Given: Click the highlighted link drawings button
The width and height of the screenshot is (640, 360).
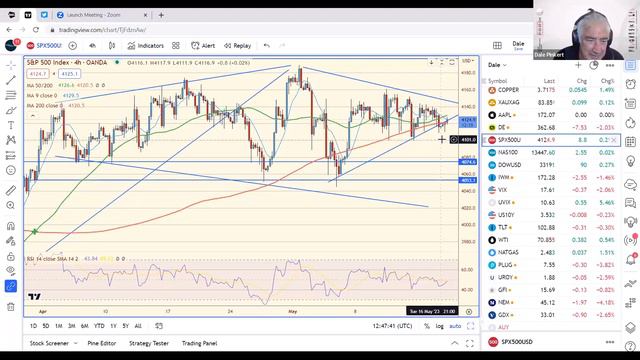Looking at the screenshot, I should pyautogui.click(x=11, y=286).
